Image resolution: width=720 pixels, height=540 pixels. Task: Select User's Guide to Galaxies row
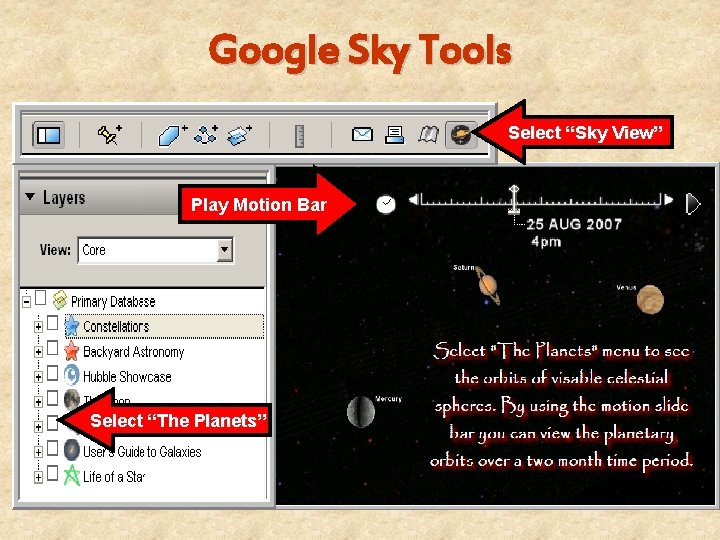pyautogui.click(x=142, y=452)
